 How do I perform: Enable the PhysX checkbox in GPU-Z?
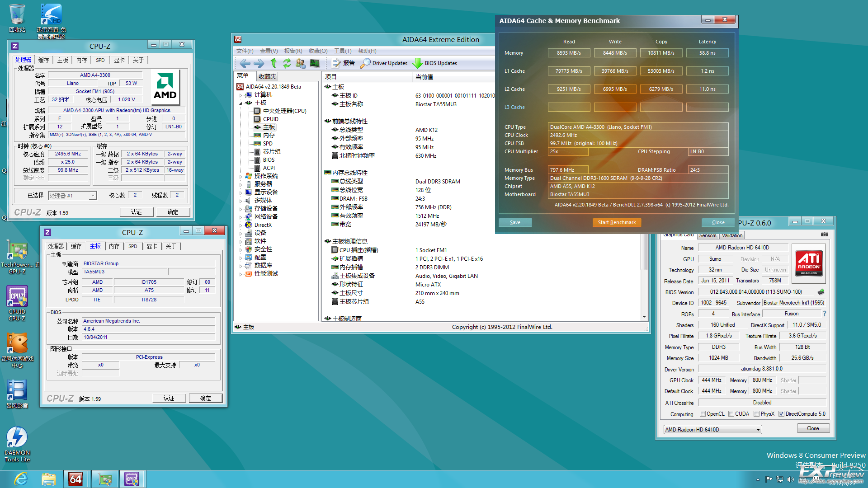tap(756, 414)
